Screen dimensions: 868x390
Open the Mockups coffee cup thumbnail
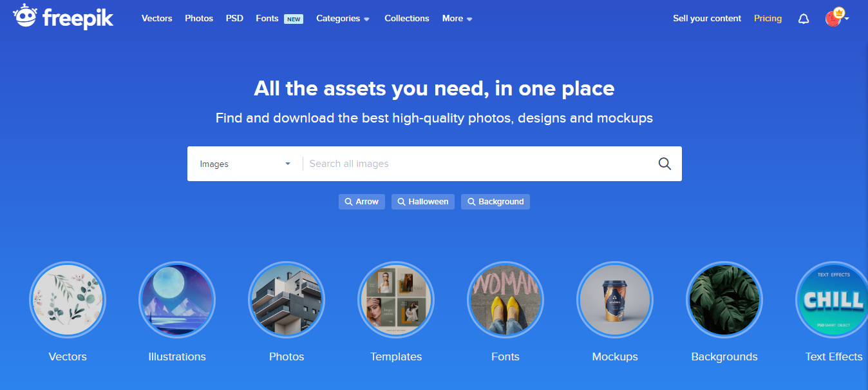(615, 300)
